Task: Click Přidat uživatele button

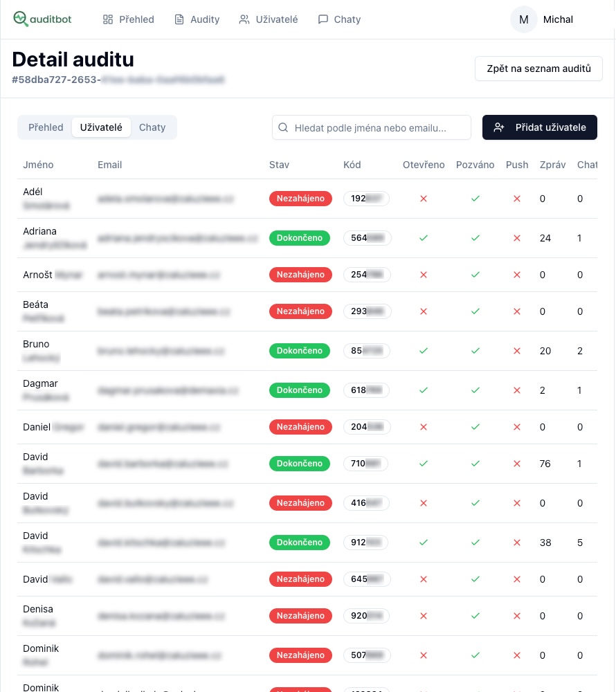Action: [x=540, y=127]
